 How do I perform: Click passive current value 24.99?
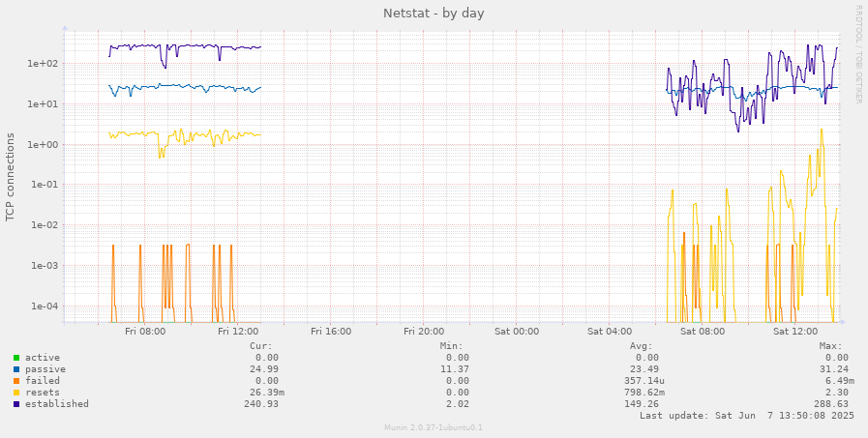(264, 369)
